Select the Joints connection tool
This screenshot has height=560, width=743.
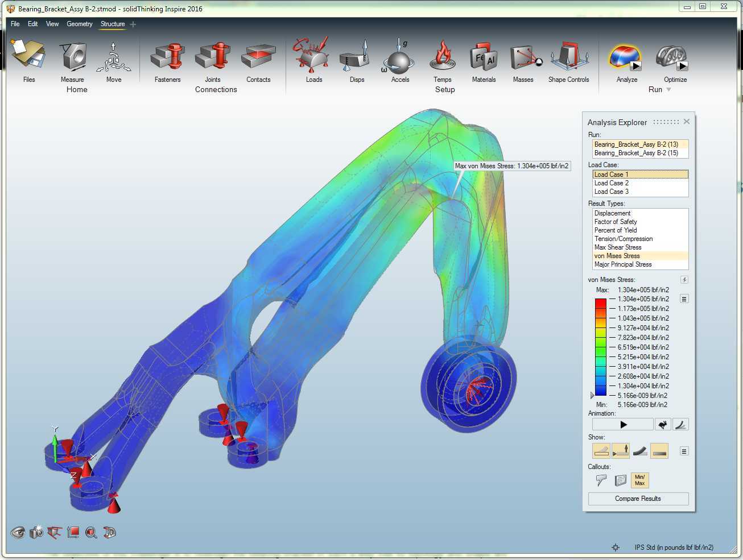pyautogui.click(x=213, y=57)
